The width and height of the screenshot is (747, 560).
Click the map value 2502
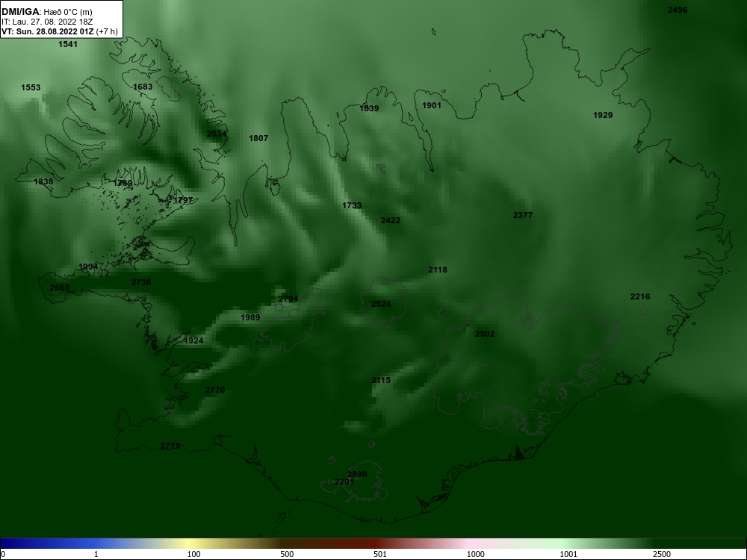485,335
